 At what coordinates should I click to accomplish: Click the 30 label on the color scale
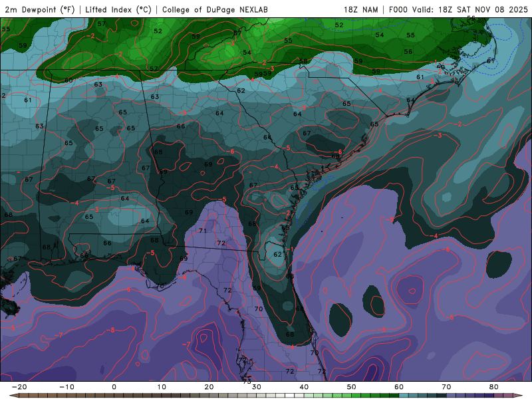(x=257, y=387)
